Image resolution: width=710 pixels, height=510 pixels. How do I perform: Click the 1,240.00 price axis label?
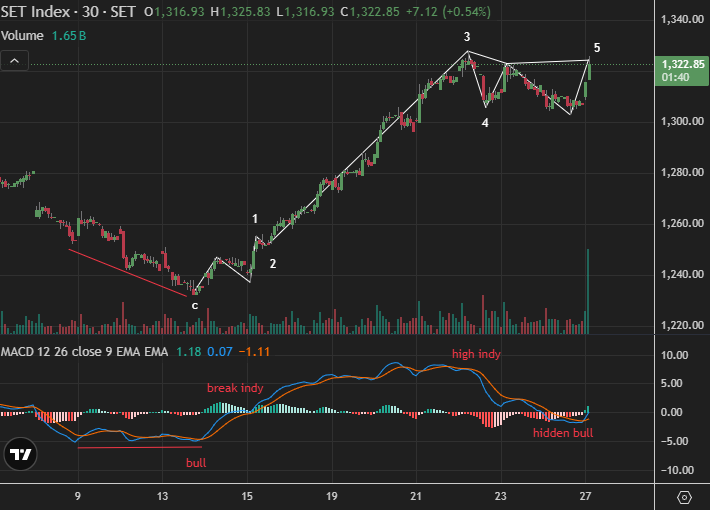tap(682, 274)
